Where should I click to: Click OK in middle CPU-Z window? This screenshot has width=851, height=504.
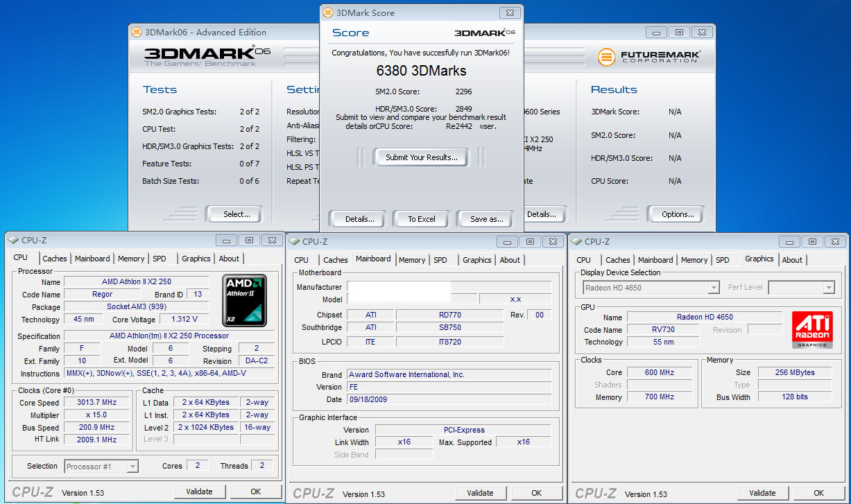tap(536, 493)
